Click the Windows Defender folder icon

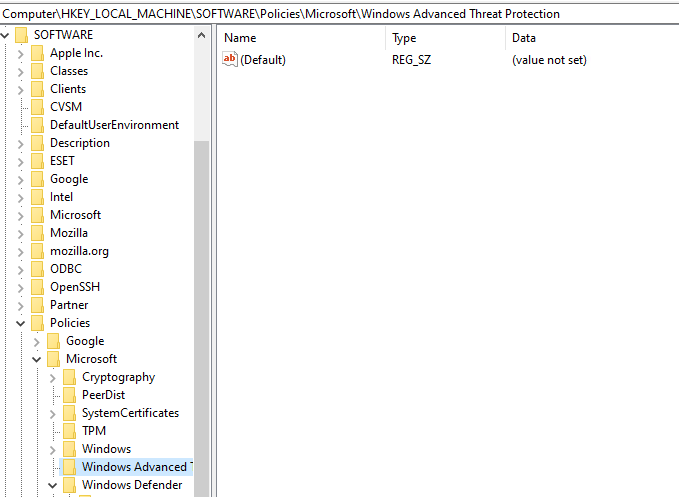(69, 485)
